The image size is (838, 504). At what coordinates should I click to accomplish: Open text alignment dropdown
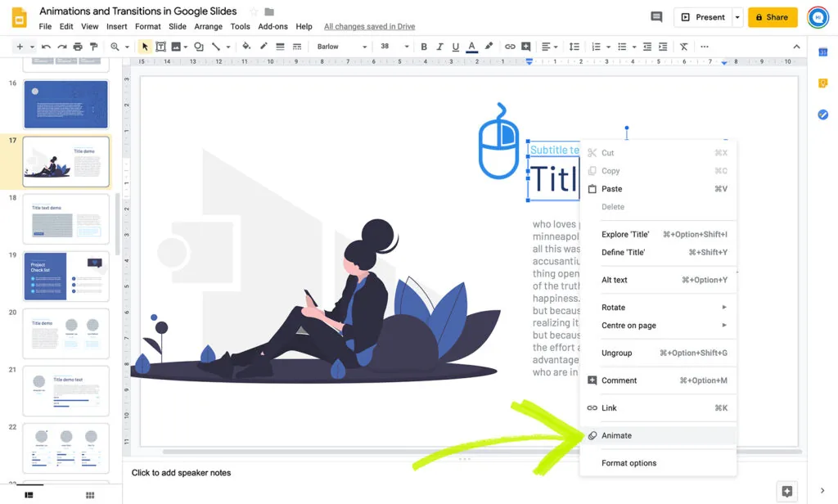[549, 47]
